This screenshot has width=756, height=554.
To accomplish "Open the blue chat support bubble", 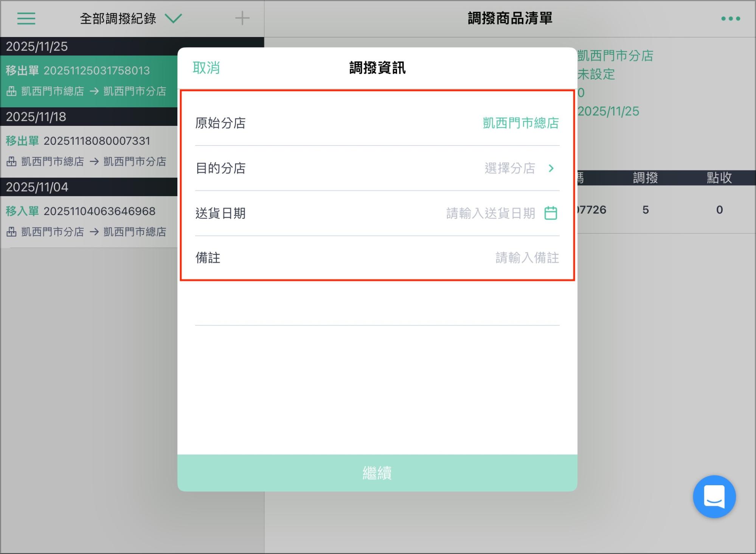I will pyautogui.click(x=714, y=497).
